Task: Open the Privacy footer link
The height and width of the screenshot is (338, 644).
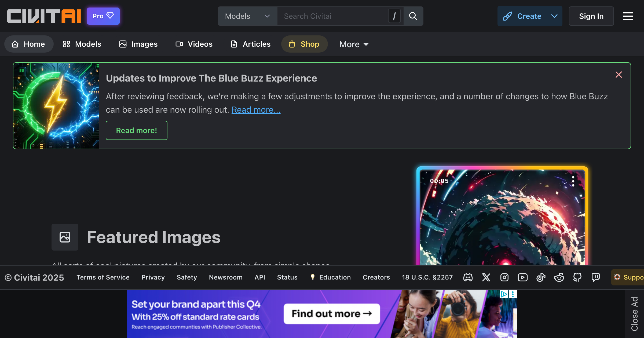Action: coord(153,277)
